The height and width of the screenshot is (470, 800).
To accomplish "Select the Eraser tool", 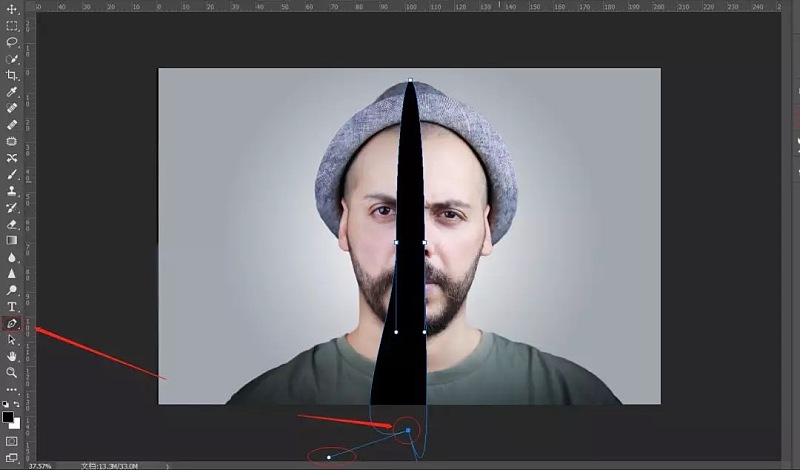I will (x=11, y=224).
